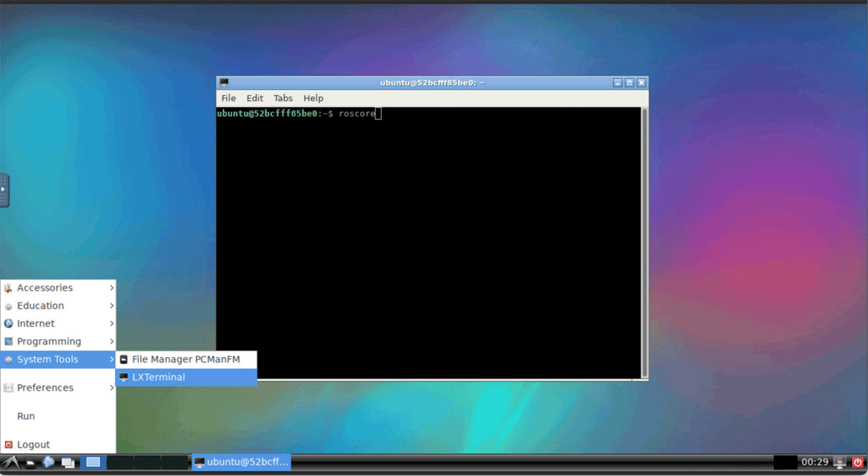868x476 pixels.
Task: Maximize the terminal window
Action: pos(629,82)
